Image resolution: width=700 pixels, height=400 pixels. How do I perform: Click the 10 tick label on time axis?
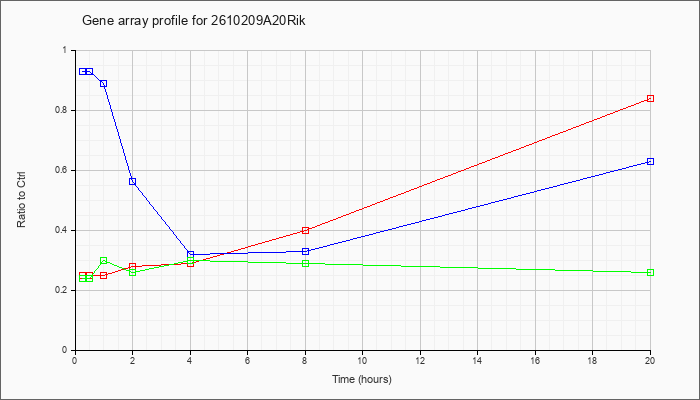[x=362, y=360]
